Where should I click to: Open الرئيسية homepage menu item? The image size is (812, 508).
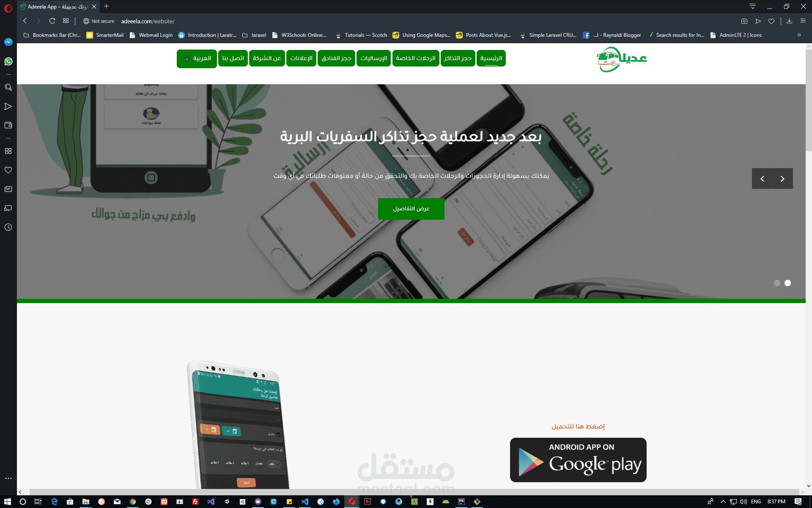click(x=492, y=58)
